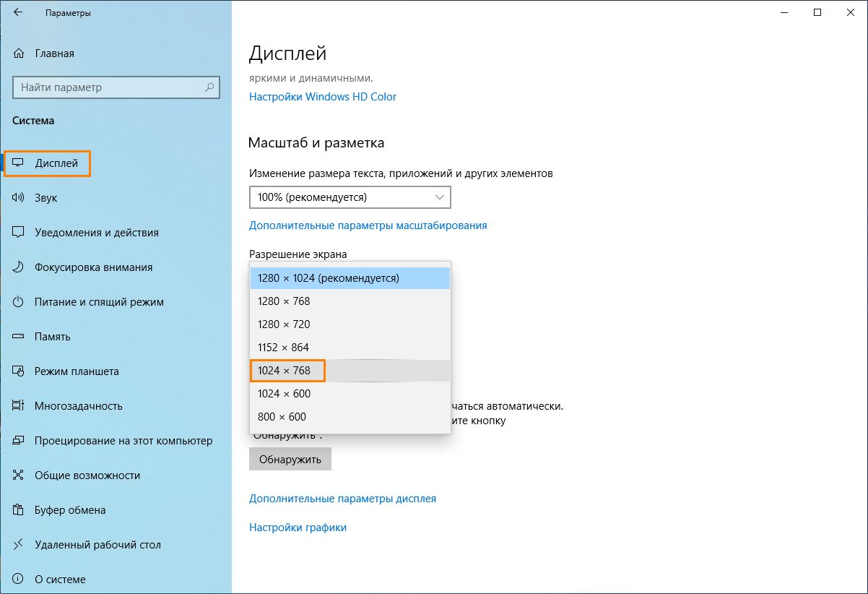Open Storage (Память) settings

pyautogui.click(x=51, y=336)
